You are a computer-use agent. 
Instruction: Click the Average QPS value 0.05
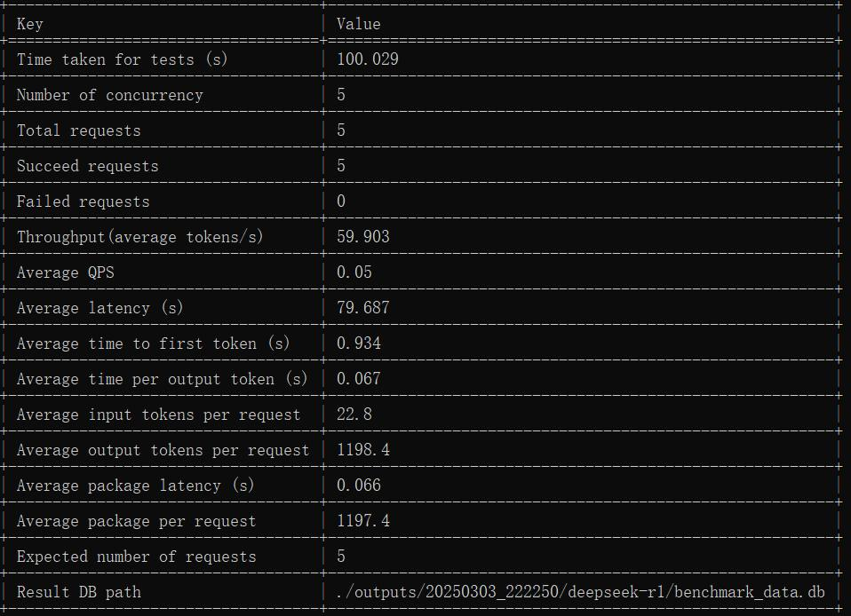click(354, 272)
